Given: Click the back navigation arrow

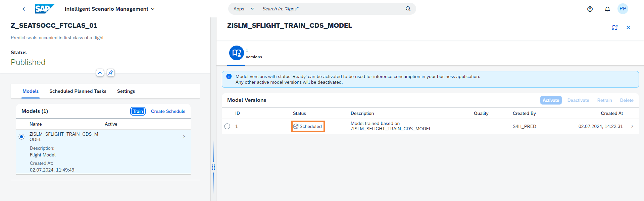Looking at the screenshot, I should pos(23,9).
